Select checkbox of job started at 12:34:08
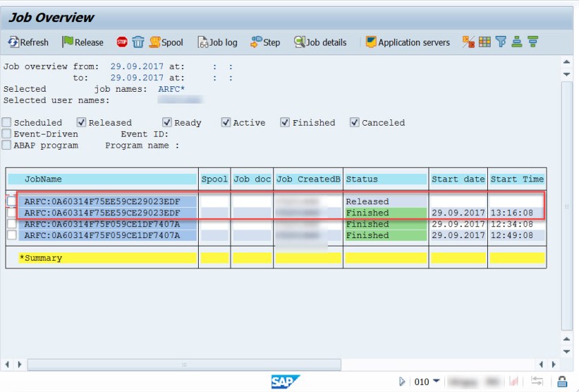The height and width of the screenshot is (392, 579). [x=12, y=224]
